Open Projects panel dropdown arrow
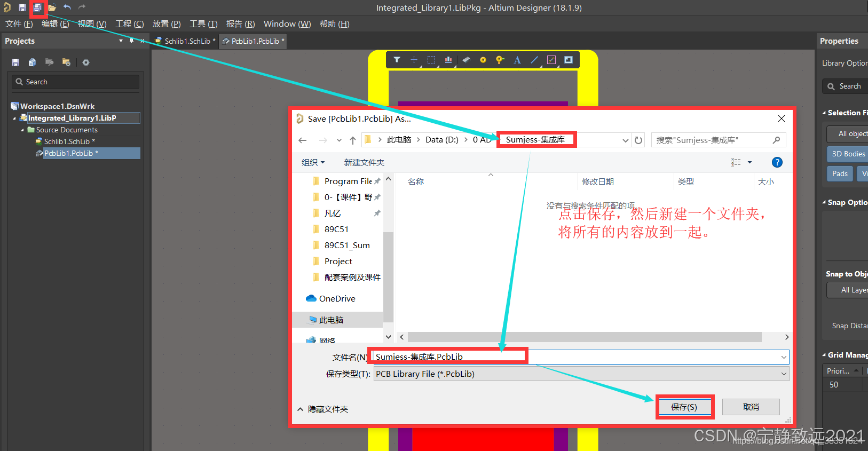The height and width of the screenshot is (451, 868). [121, 41]
